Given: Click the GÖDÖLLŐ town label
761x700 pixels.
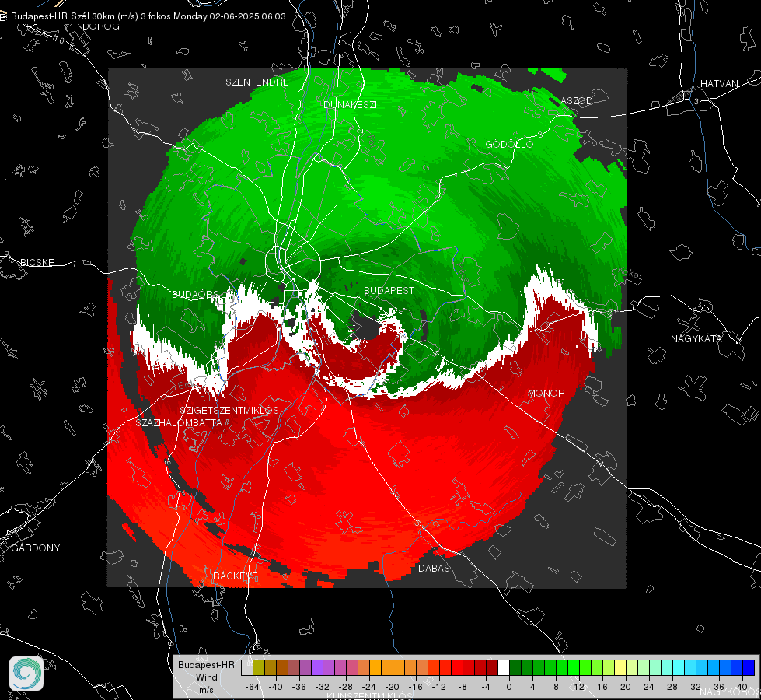Looking at the screenshot, I should (x=509, y=144).
